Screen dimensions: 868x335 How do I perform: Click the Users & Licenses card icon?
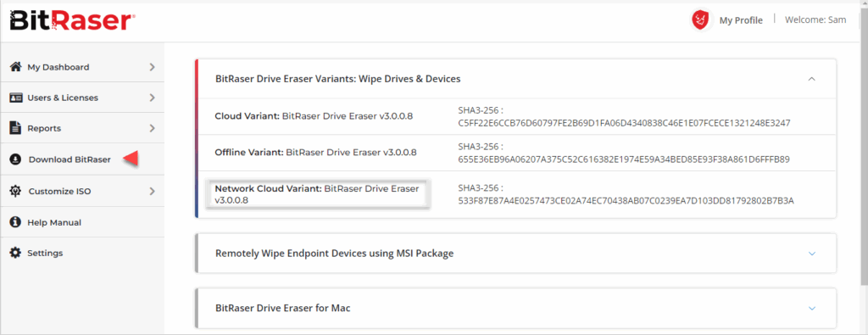16,98
